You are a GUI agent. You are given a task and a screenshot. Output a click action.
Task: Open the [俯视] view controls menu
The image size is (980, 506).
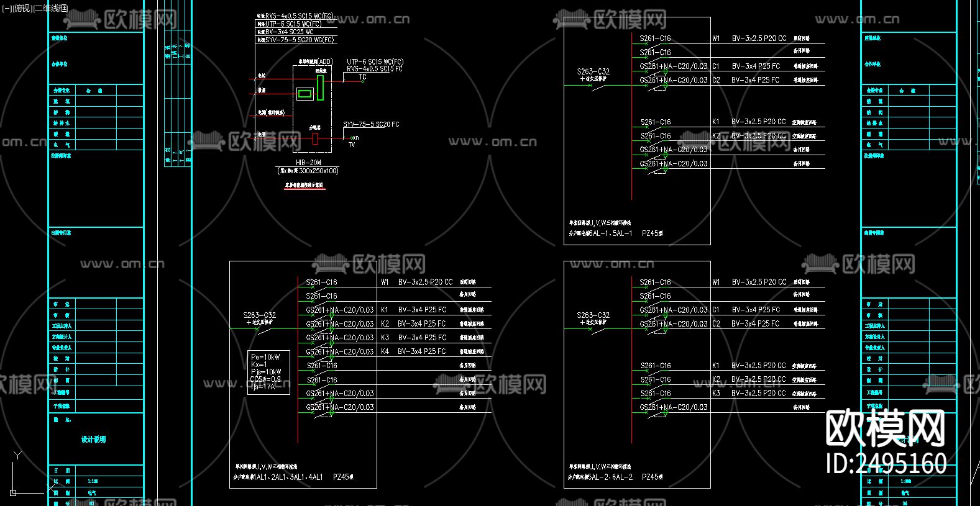pos(22,8)
